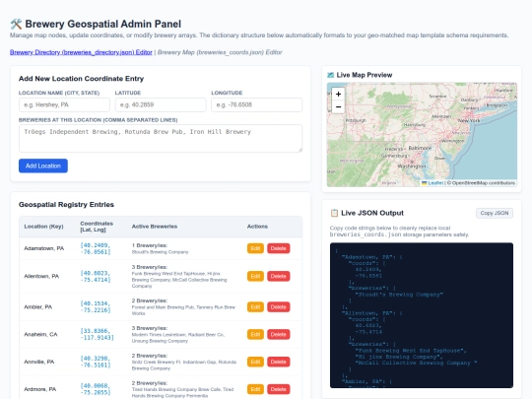Select Anaheim, CA location cell
The image size is (532, 399).
(x=40, y=335)
